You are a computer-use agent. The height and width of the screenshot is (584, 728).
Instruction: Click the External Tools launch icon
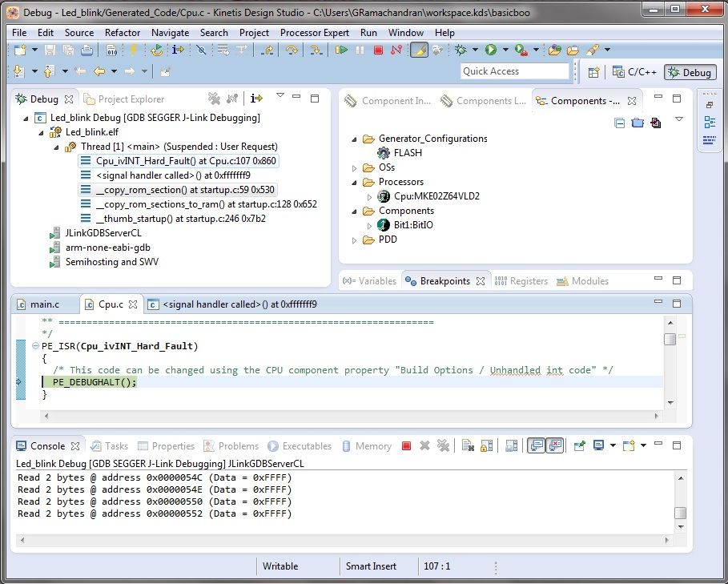coord(521,50)
